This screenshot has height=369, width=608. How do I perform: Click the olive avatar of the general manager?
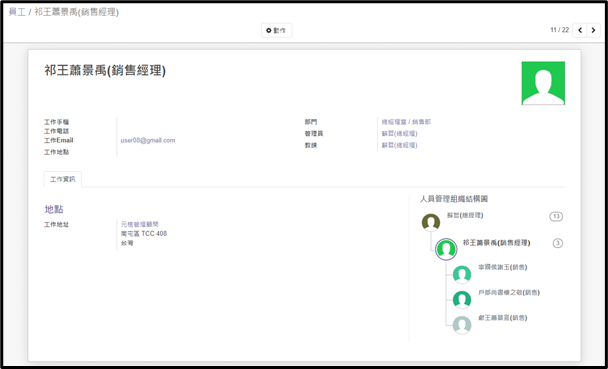431,222
